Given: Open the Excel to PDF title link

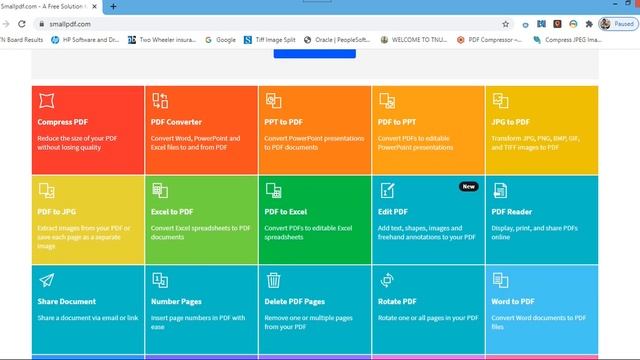Looking at the screenshot, I should click(x=172, y=212).
